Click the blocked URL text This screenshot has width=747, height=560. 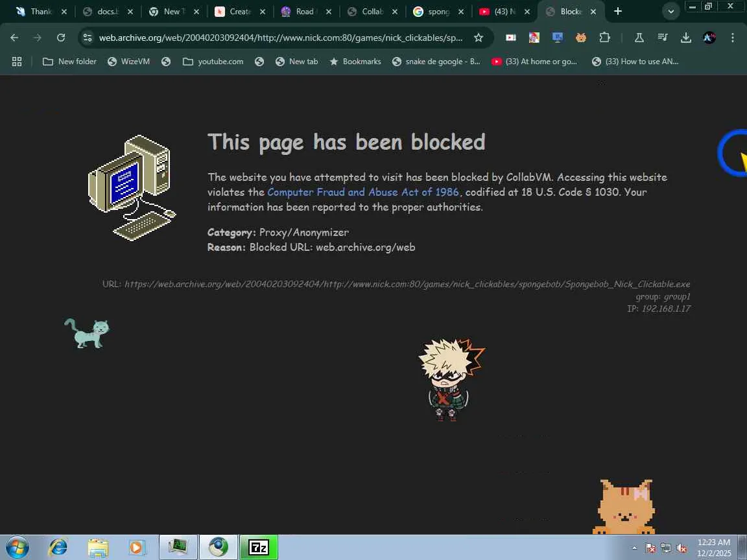407,284
